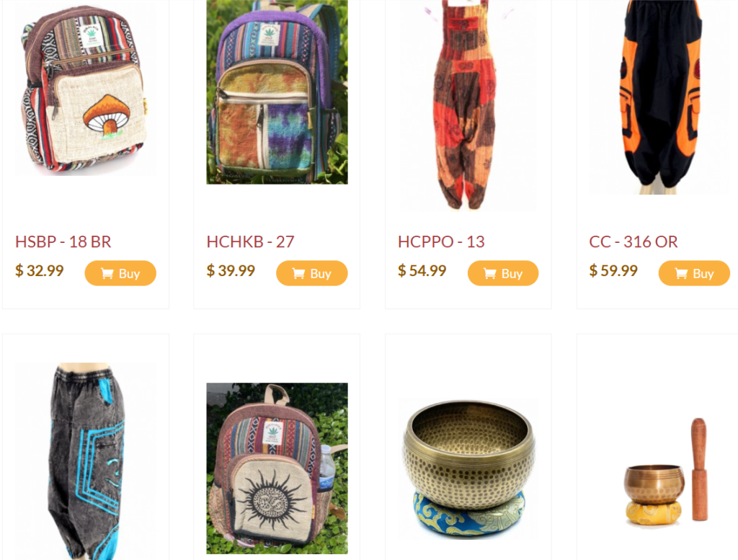738x560 pixels.
Task: Open the large brass singing bowl image
Action: click(x=468, y=468)
